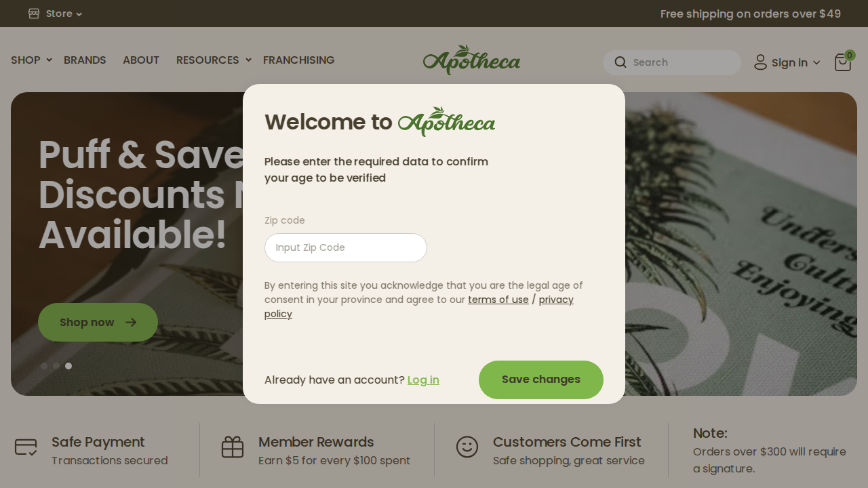Open the terms of use link
868x488 pixels.
coord(498,300)
